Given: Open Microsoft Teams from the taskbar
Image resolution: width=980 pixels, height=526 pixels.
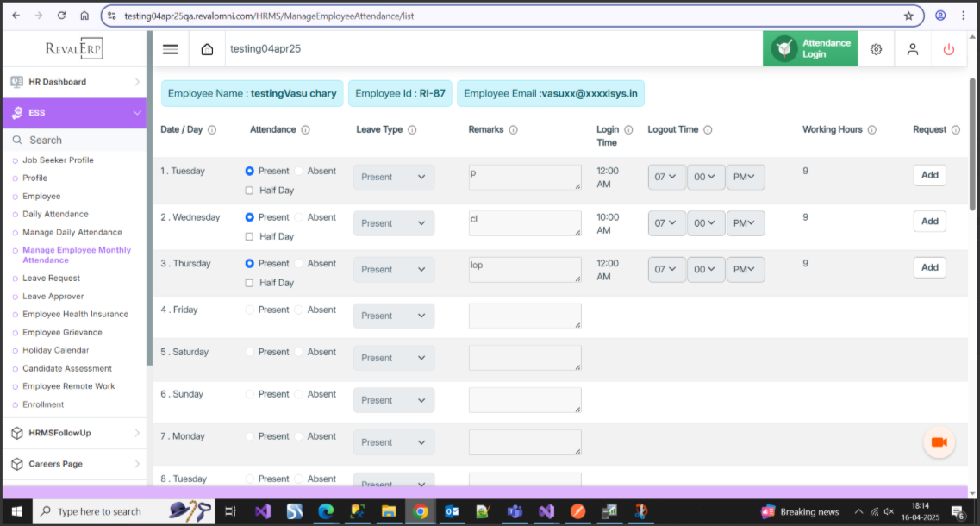Looking at the screenshot, I should click(515, 511).
